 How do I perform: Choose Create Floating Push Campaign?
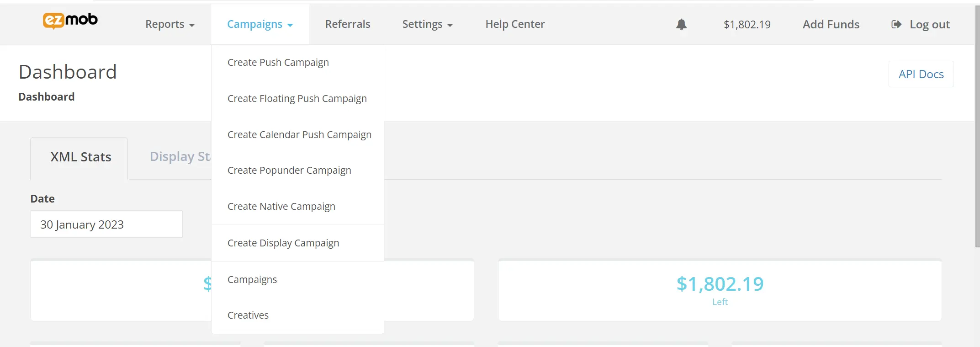(297, 99)
